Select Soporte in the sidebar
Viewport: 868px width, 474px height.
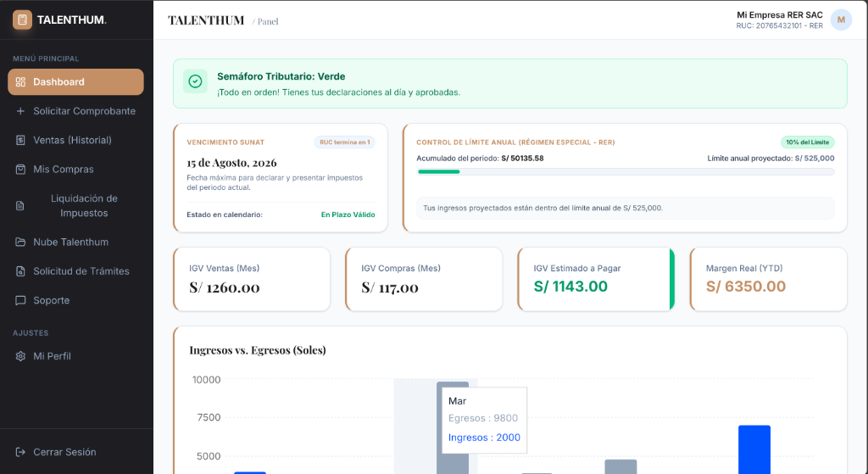point(75,301)
